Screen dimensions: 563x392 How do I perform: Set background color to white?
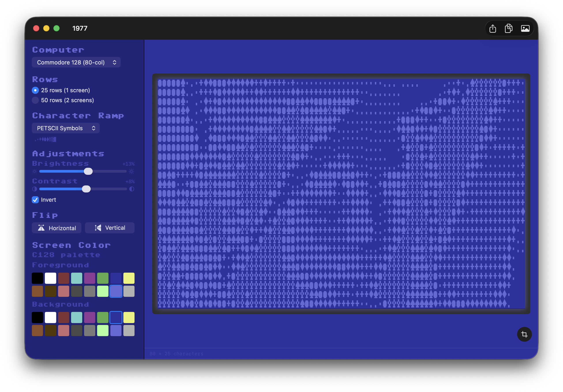(51, 317)
